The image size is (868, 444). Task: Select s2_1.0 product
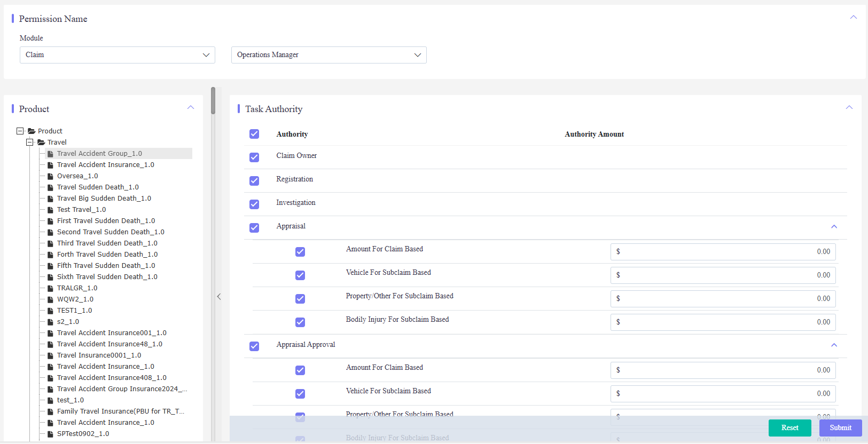[x=68, y=322]
